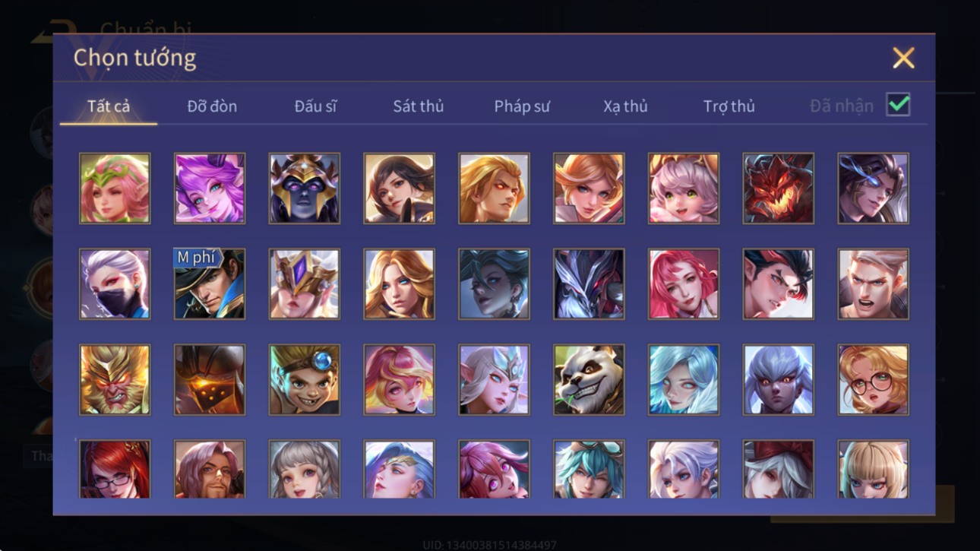
Task: Go to the 'Trợ thủ' tab
Action: pos(729,106)
